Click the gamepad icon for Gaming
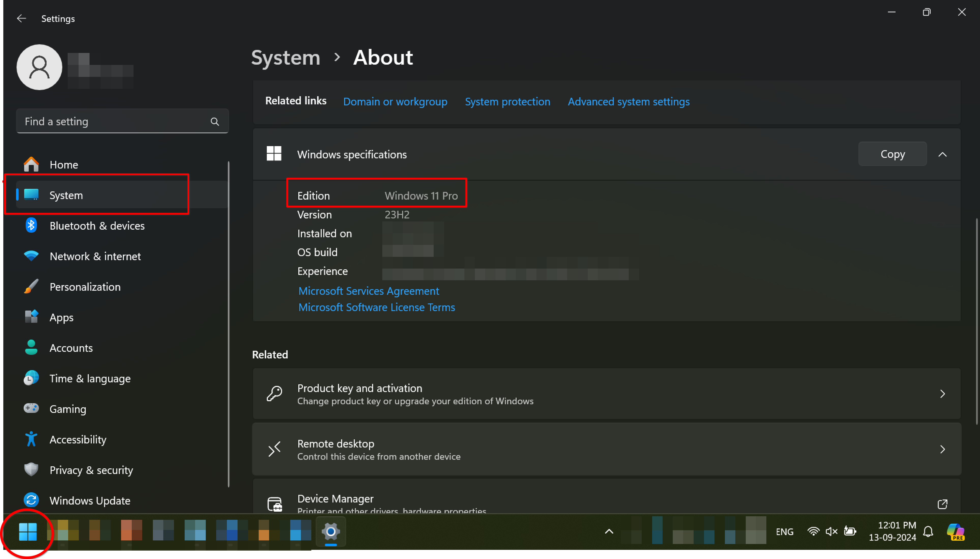The image size is (980, 559). click(31, 408)
